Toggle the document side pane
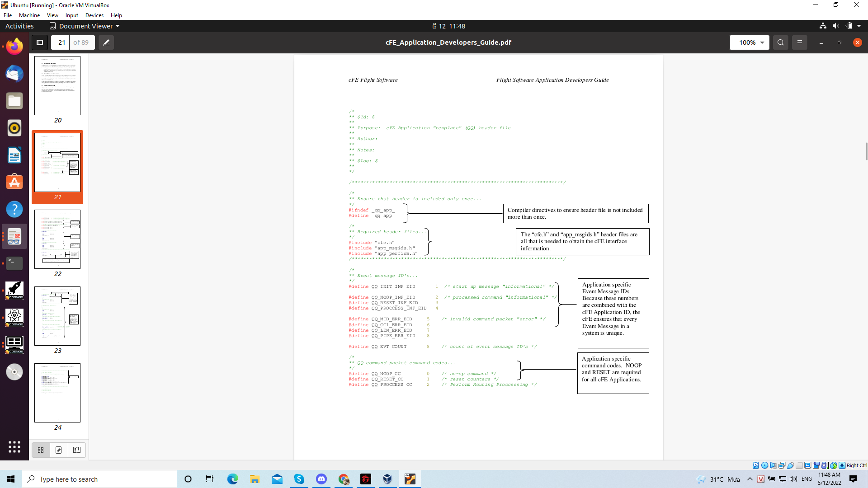 tap(40, 42)
